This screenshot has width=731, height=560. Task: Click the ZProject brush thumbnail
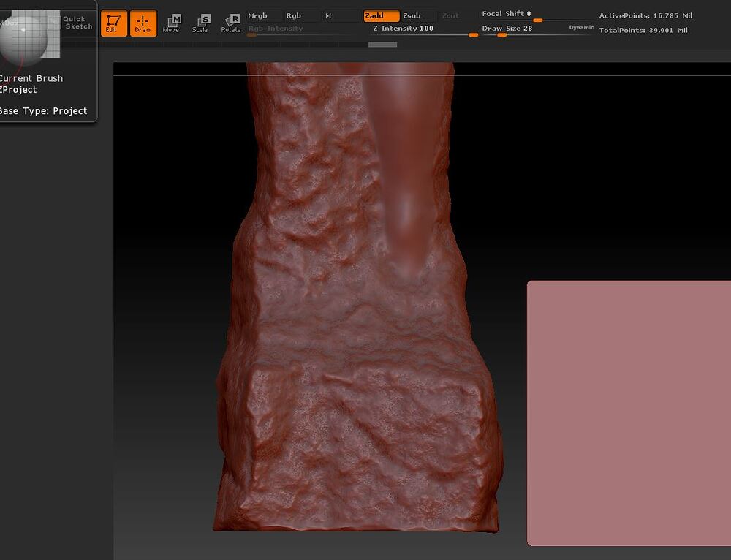coord(29,38)
